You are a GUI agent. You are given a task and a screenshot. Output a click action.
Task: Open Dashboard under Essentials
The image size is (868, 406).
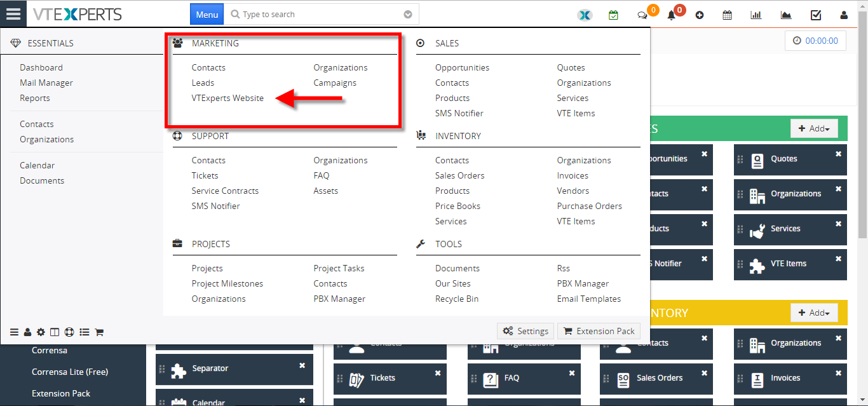pyautogui.click(x=41, y=67)
